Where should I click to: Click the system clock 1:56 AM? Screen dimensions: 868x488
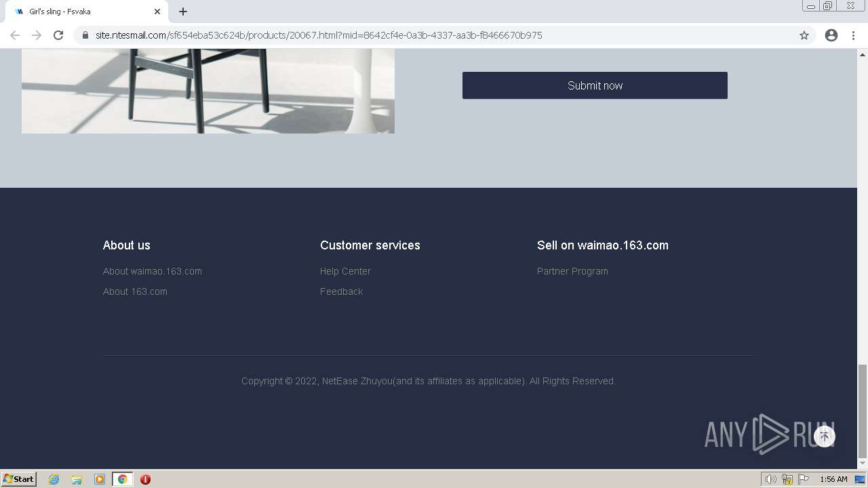point(833,479)
